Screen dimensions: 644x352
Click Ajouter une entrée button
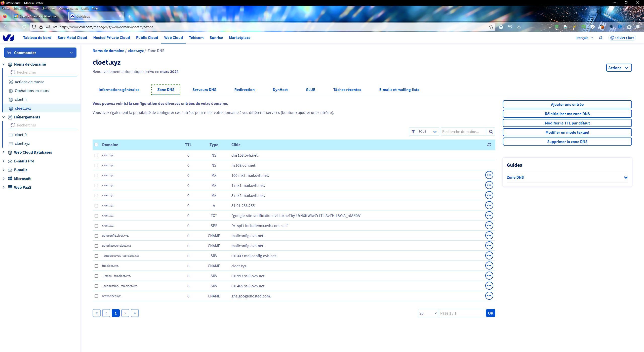point(567,104)
